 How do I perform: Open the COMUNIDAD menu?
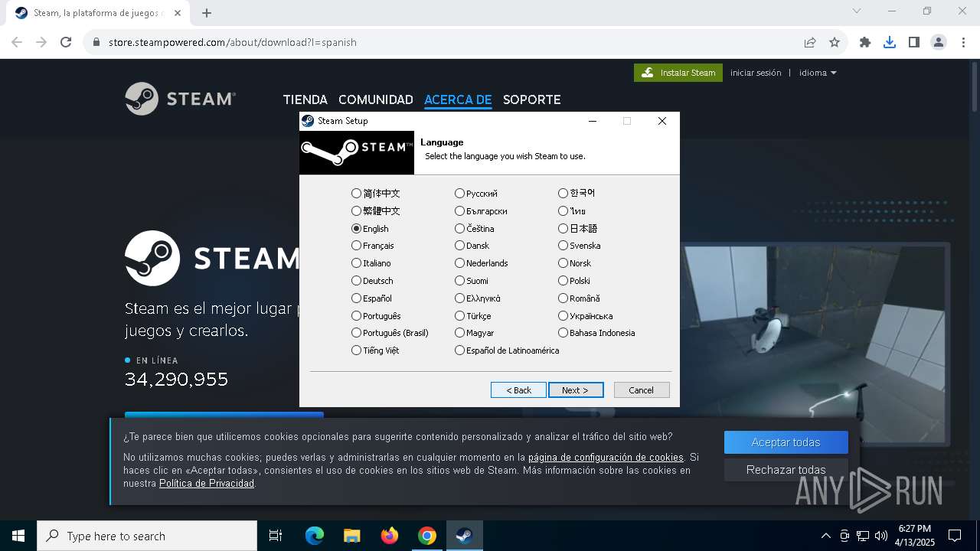pyautogui.click(x=376, y=99)
